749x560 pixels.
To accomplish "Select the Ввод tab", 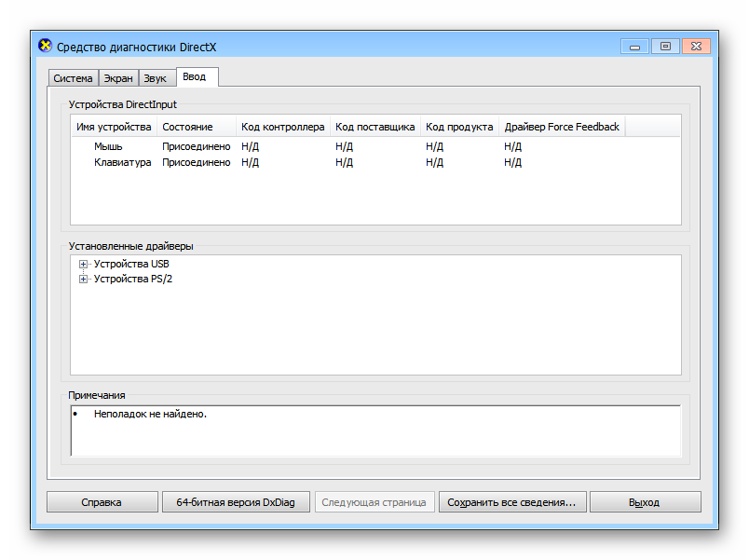I will tap(195, 76).
